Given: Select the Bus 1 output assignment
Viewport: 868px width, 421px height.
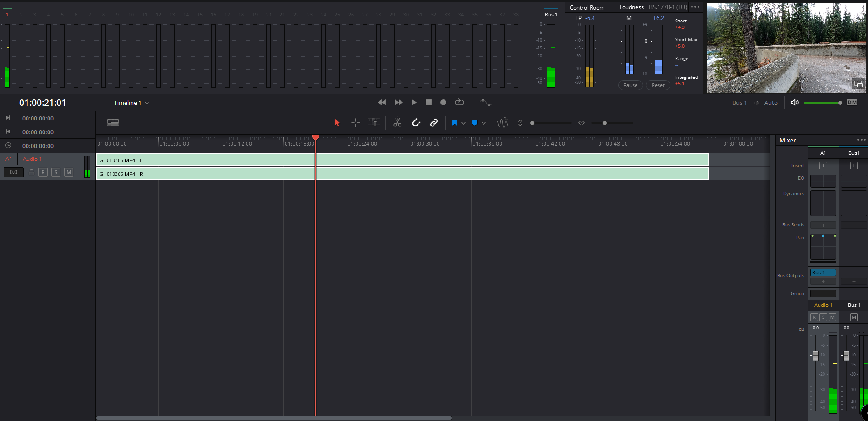Looking at the screenshot, I should tap(823, 273).
